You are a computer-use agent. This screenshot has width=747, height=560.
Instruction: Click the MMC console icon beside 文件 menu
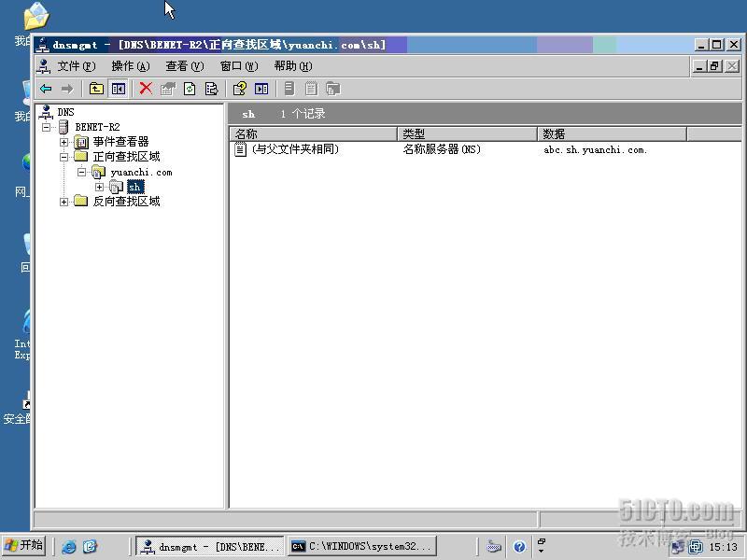pyautogui.click(x=44, y=66)
